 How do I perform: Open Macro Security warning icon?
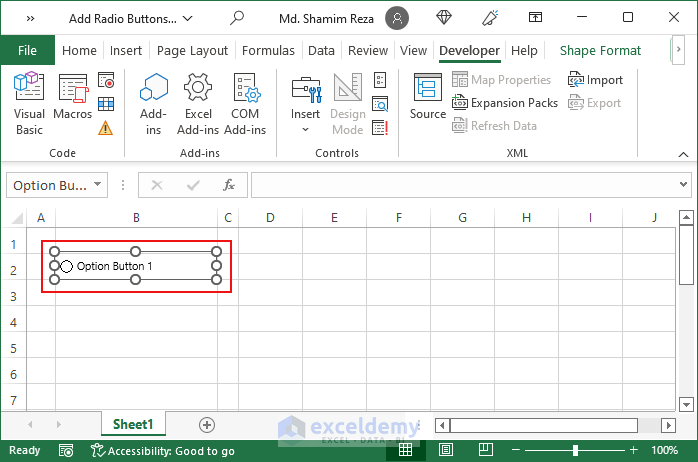[x=106, y=128]
